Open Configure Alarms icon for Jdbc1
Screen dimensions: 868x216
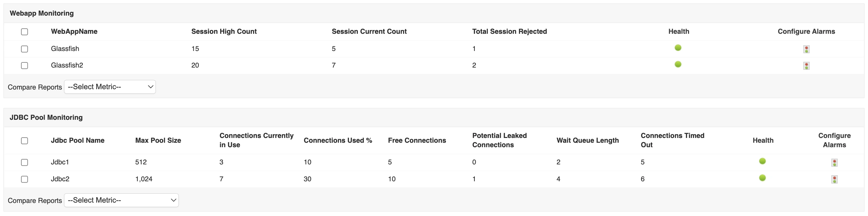click(x=834, y=163)
